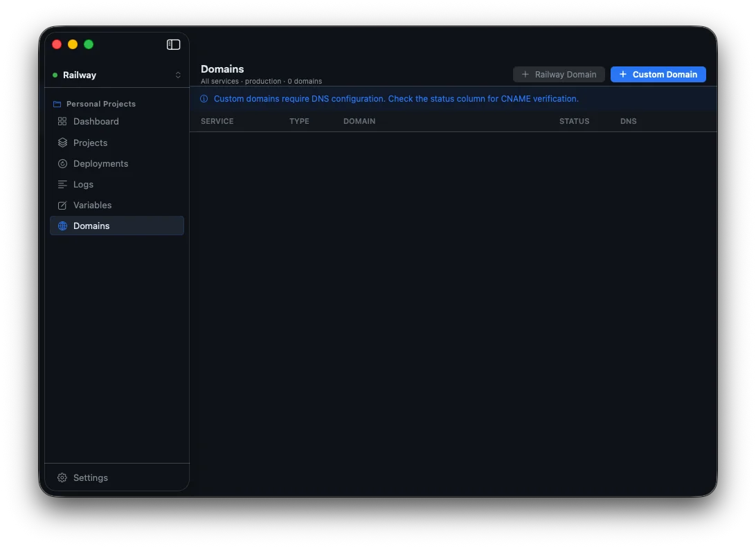Click the DNS column header
756x548 pixels.
coord(628,121)
